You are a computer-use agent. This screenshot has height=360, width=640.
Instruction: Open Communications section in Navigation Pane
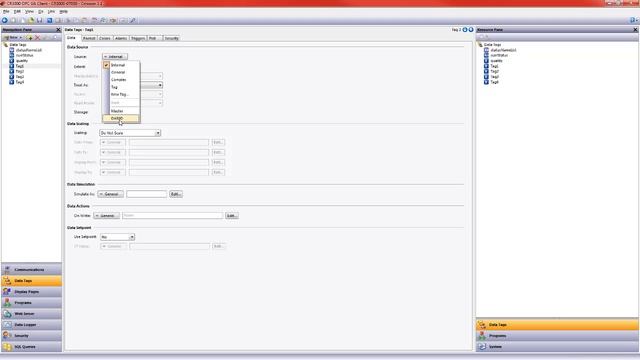31,270
